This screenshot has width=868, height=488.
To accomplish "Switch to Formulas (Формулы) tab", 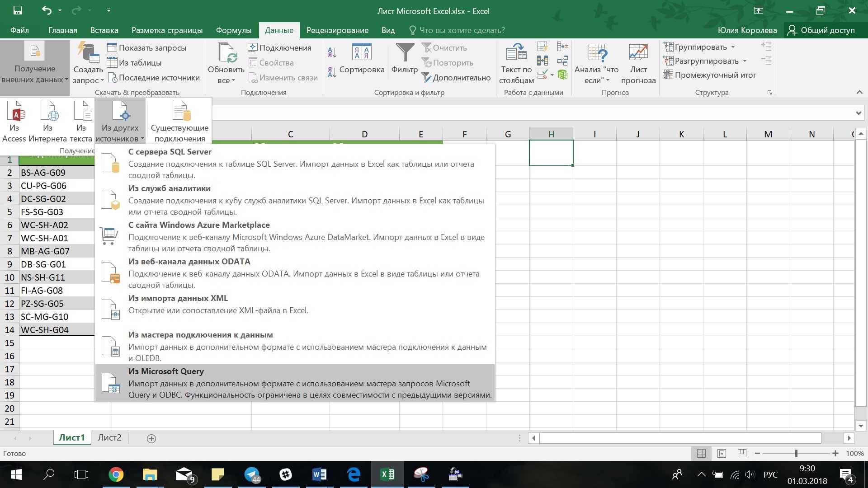I will pyautogui.click(x=233, y=30).
